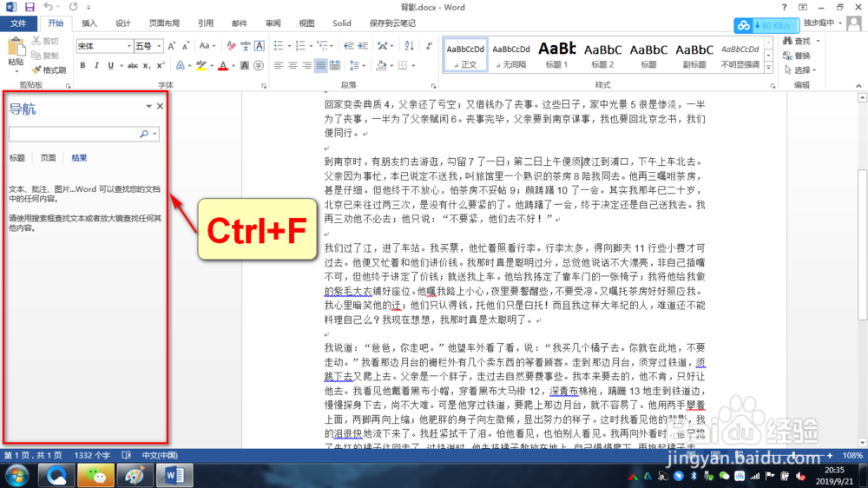Click the navigation search text box
The width and height of the screenshot is (868, 488).
click(x=74, y=134)
